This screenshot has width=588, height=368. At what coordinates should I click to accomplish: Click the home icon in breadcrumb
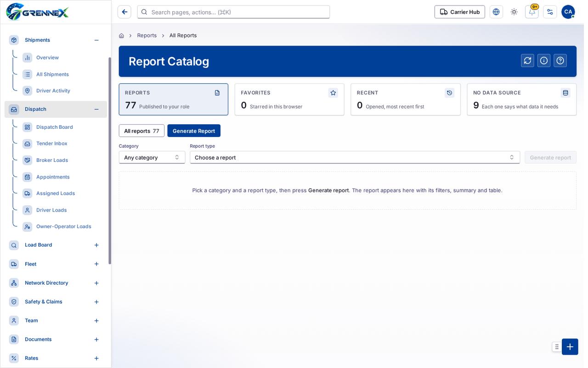121,35
